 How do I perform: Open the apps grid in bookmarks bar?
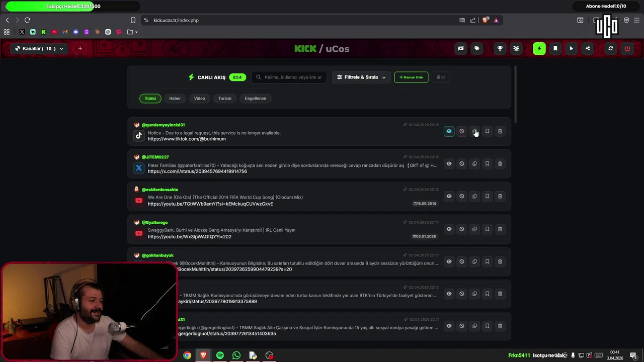point(7,32)
